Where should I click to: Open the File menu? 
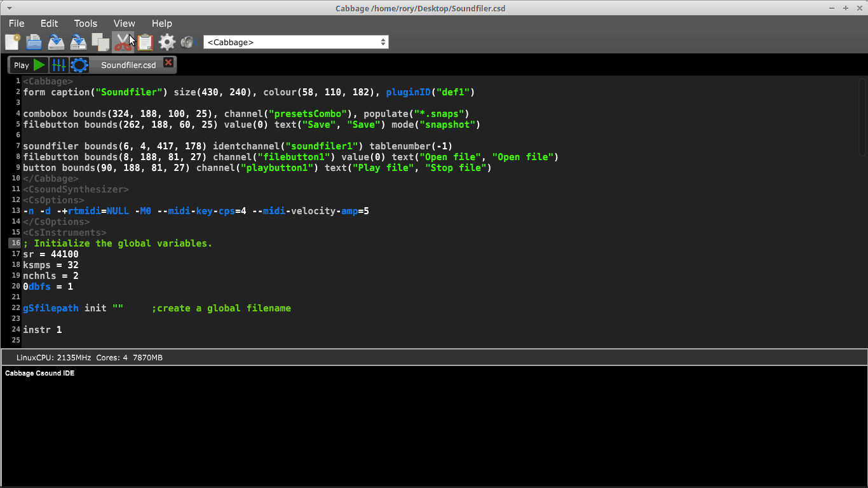(17, 24)
